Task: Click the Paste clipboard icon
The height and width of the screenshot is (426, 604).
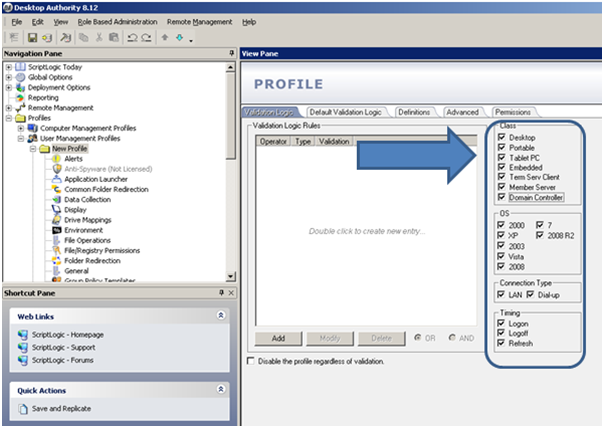Action: coord(114,37)
